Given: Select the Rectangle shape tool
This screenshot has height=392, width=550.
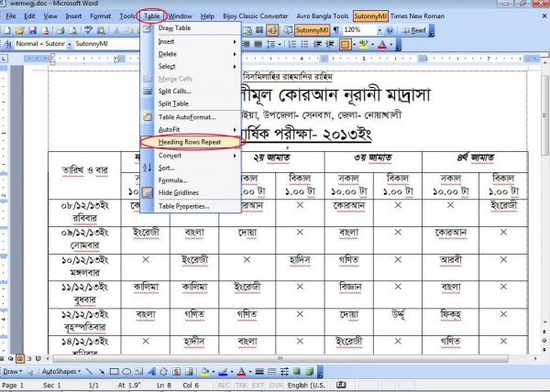Looking at the screenshot, I should [x=114, y=371].
